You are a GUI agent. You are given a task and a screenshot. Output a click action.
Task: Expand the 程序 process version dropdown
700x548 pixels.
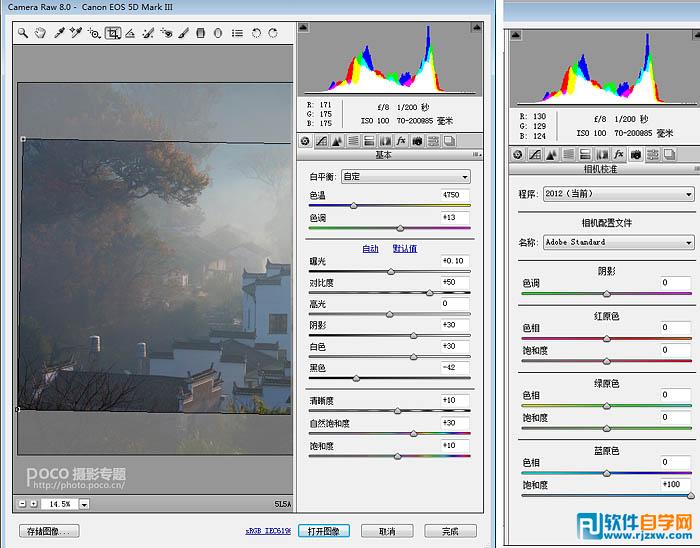(x=619, y=194)
